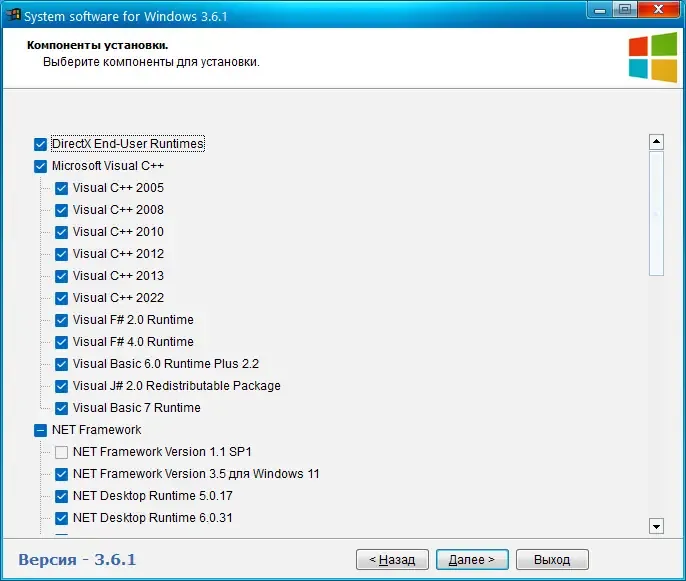This screenshot has width=686, height=581.
Task: Uncheck the Visual C++ 2013 checkbox
Action: tap(61, 276)
